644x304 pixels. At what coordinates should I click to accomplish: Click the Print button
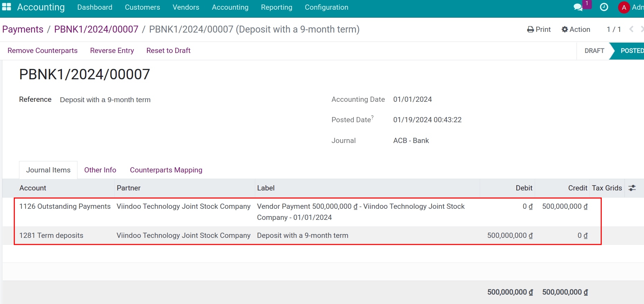(x=539, y=29)
